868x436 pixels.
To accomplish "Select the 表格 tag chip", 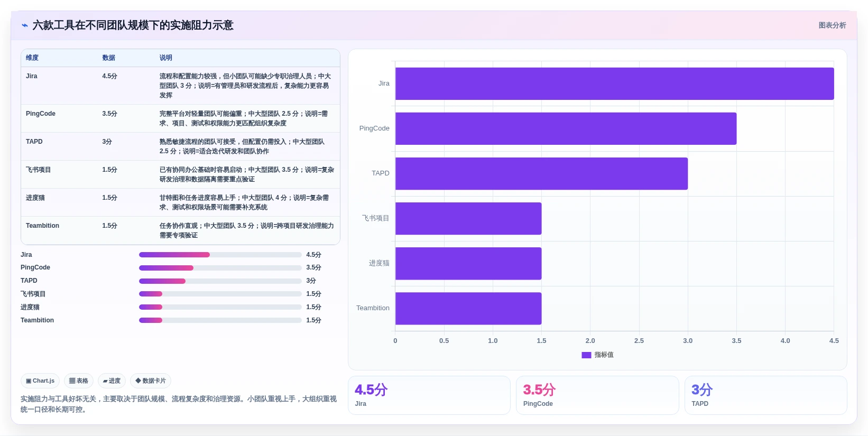I will point(79,381).
